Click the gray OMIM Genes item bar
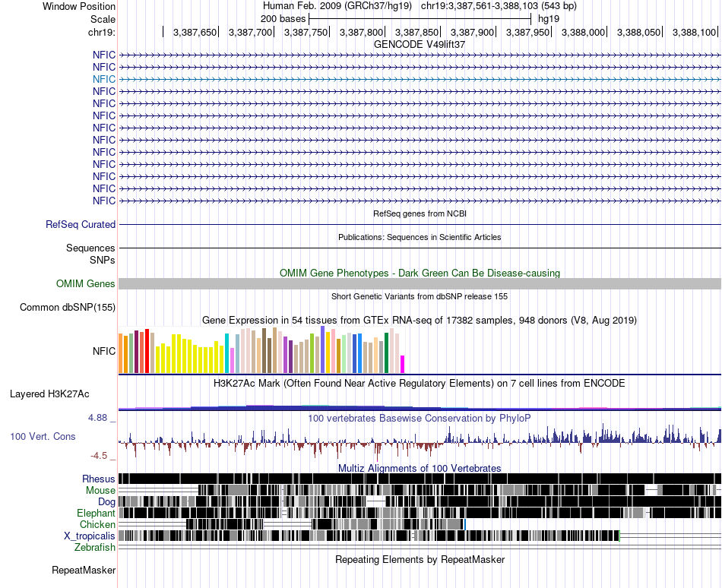 coord(420,284)
